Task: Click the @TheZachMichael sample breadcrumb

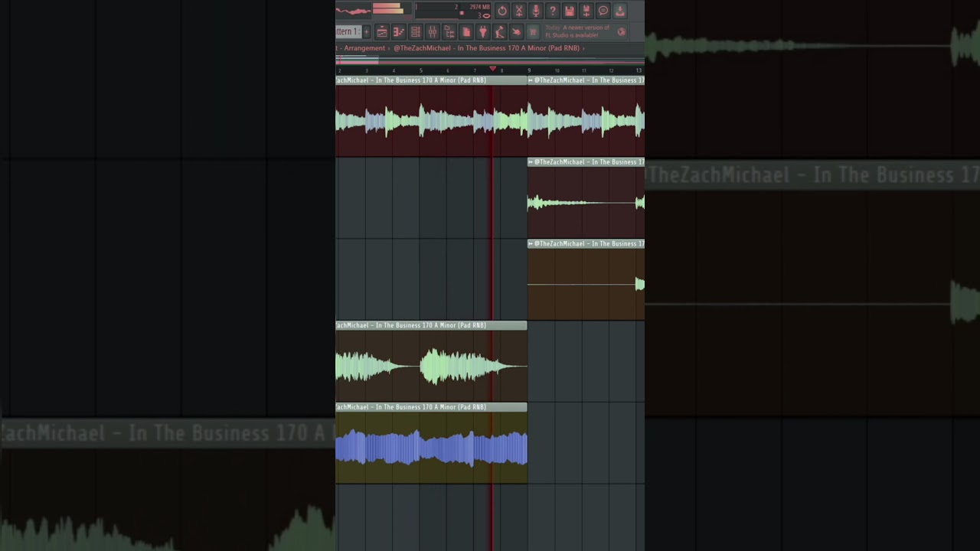Action: coord(486,48)
